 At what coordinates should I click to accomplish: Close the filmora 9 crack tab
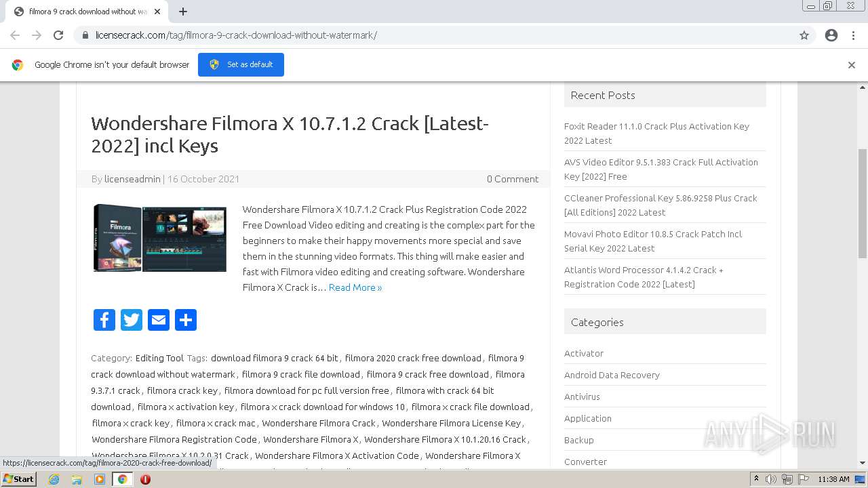coord(157,12)
